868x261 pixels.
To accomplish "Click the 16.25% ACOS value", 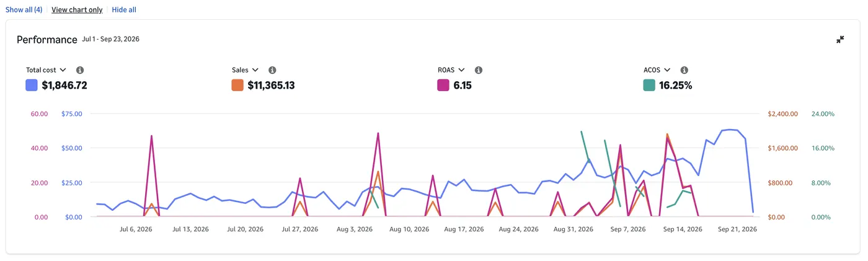I will pyautogui.click(x=676, y=86).
